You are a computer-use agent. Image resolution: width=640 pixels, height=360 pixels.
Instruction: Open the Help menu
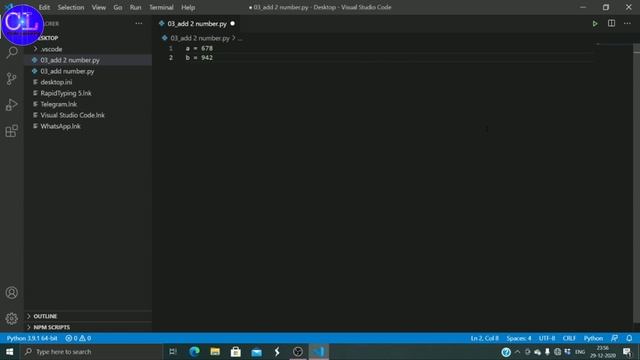[188, 7]
